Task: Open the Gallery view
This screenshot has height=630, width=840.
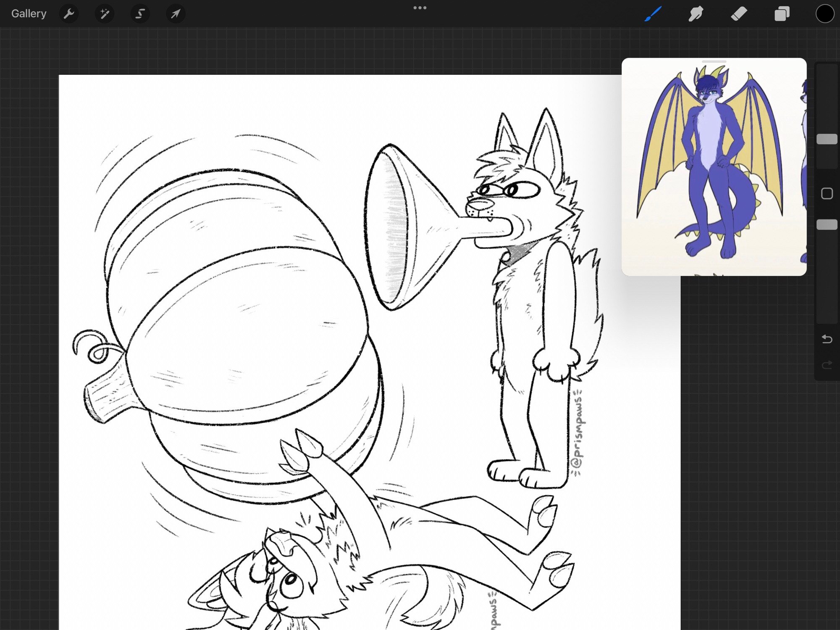Action: pyautogui.click(x=29, y=13)
